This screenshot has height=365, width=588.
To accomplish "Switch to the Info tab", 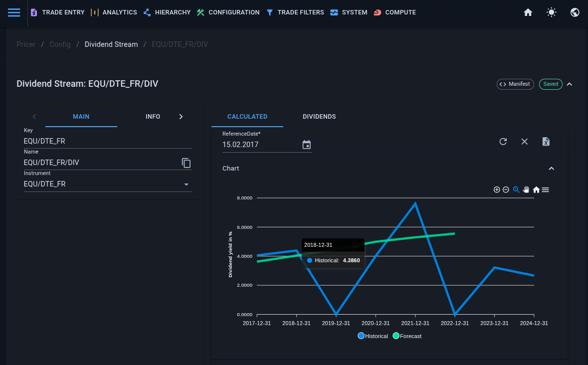I will 153,117.
